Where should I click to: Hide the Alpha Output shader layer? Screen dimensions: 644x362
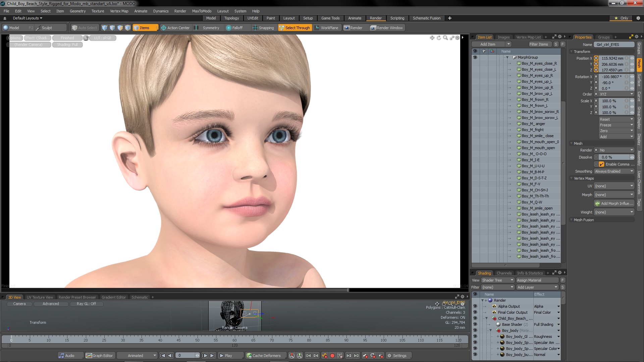475,306
